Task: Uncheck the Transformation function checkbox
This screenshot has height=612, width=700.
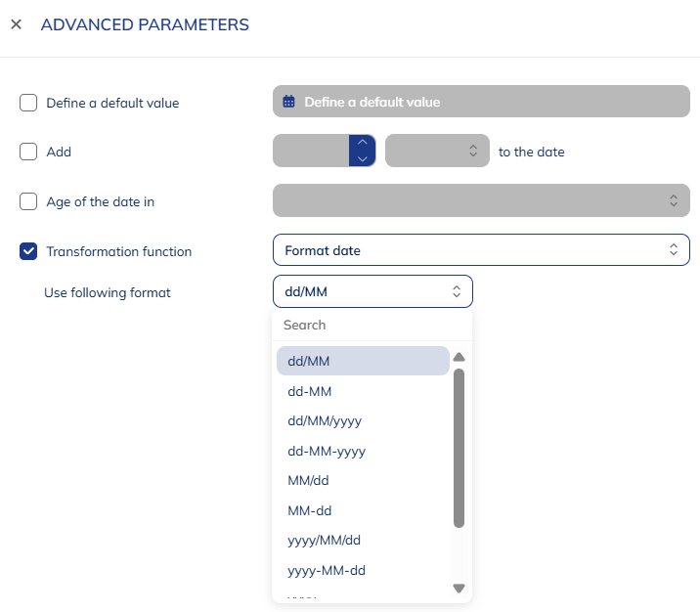Action: tap(28, 251)
